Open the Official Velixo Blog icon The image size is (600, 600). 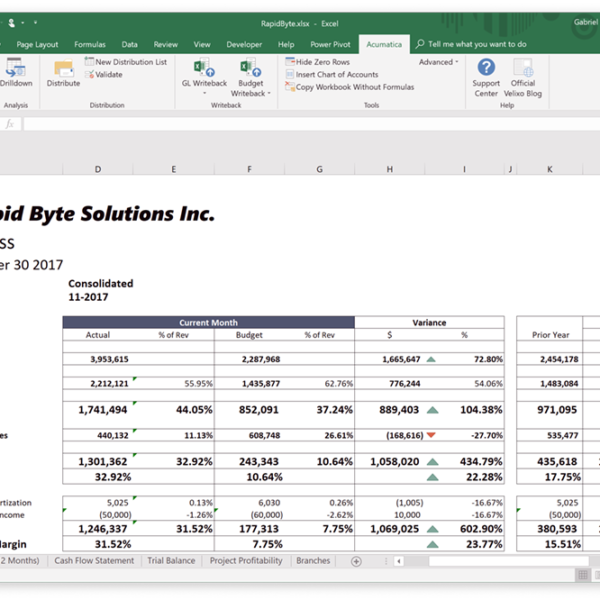pyautogui.click(x=523, y=67)
